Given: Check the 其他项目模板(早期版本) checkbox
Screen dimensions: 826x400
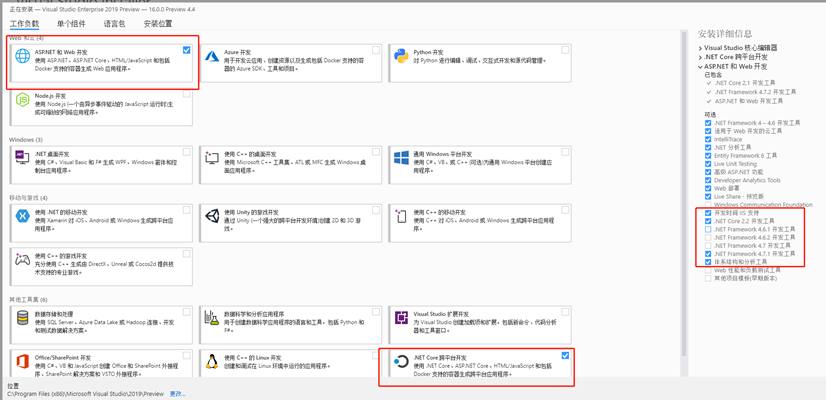Looking at the screenshot, I should click(x=708, y=278).
